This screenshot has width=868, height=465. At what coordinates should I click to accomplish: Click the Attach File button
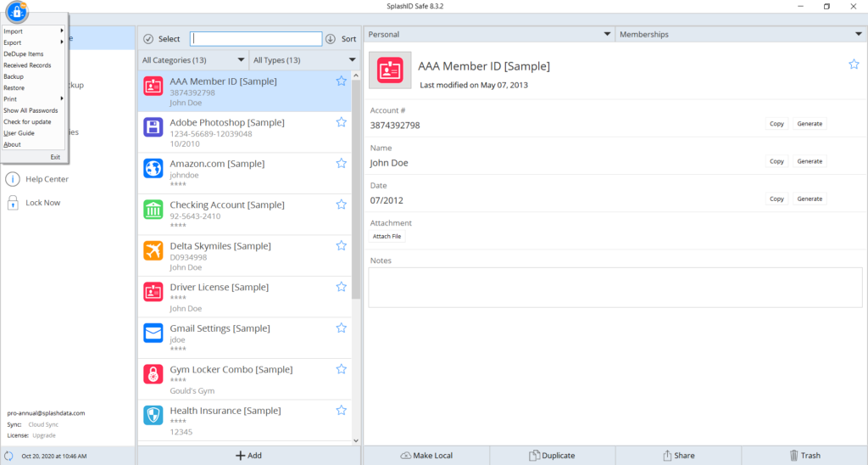click(x=387, y=237)
